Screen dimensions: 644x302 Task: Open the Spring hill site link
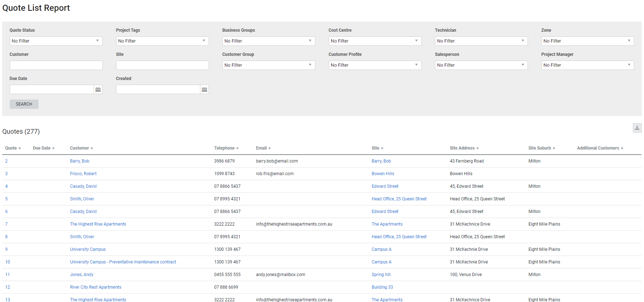tap(381, 275)
